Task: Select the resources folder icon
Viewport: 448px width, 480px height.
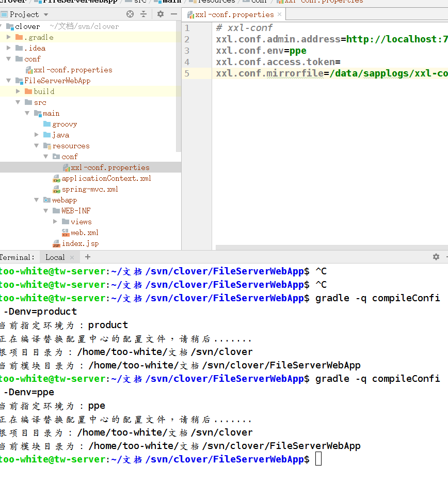Action: click(47, 146)
